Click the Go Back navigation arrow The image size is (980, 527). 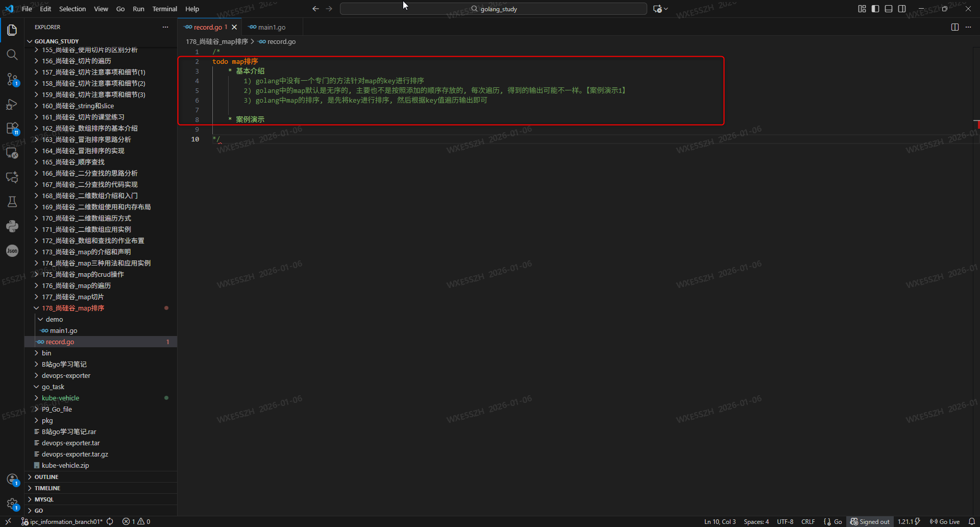315,9
